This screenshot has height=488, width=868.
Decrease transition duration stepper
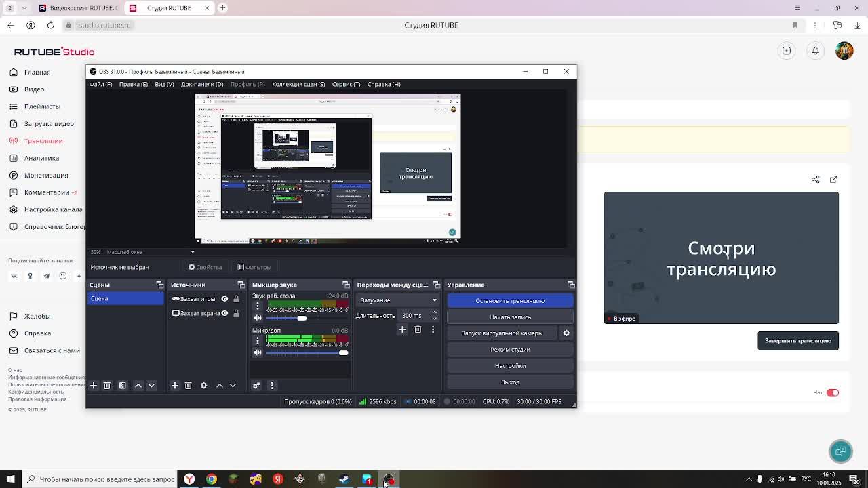[434, 318]
